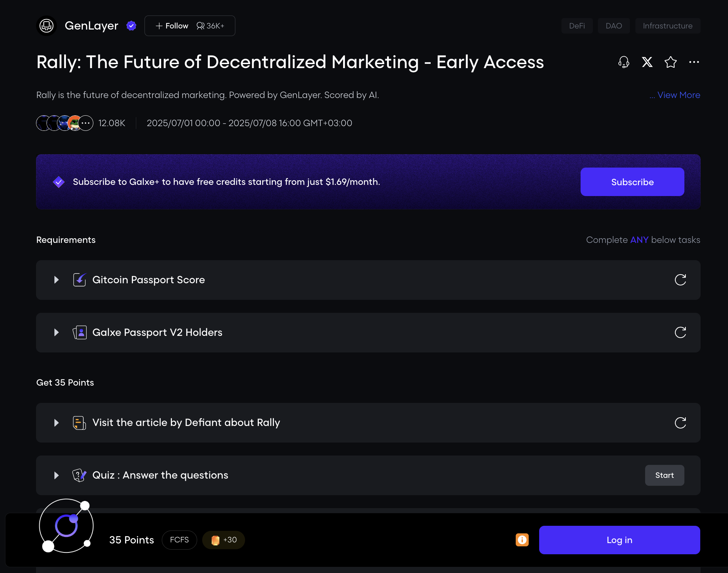728x573 pixels.
Task: Click the Galxe Passport V2 Holders icon
Action: [80, 332]
